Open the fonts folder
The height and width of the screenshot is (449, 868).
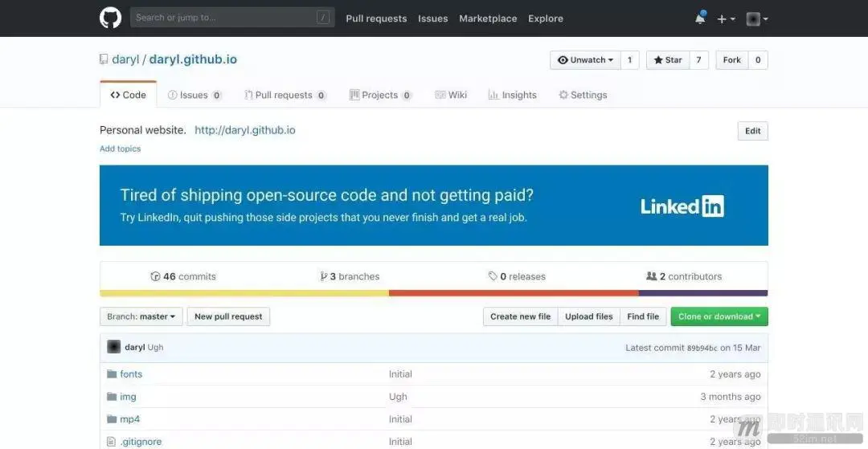(x=131, y=374)
